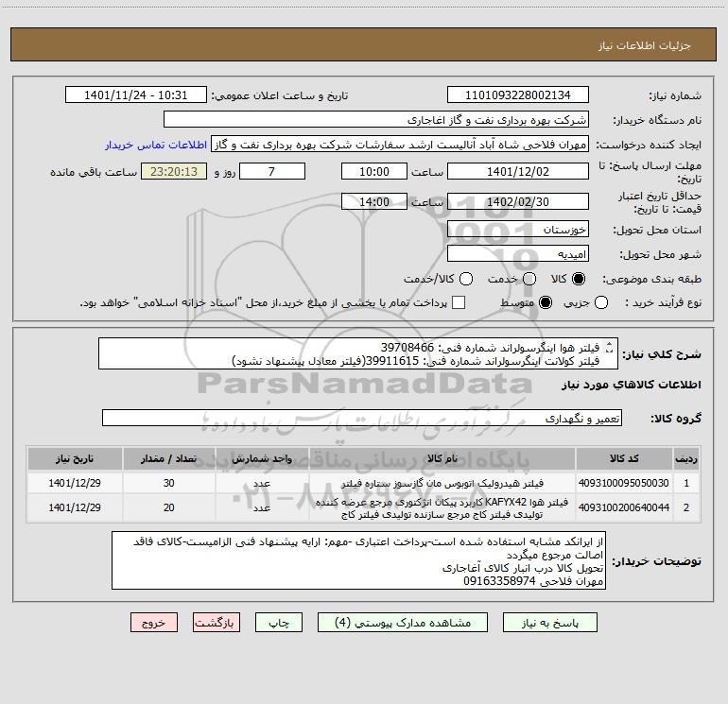The width and height of the screenshot is (728, 704).
Task: Click row 2 KAFYX42 air filter name
Action: pyautogui.click(x=442, y=507)
